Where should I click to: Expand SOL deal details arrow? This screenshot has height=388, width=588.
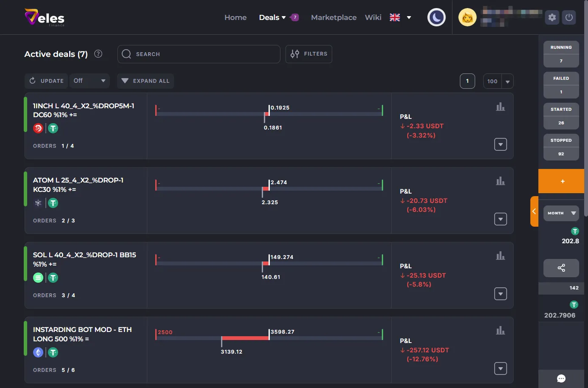pos(501,294)
